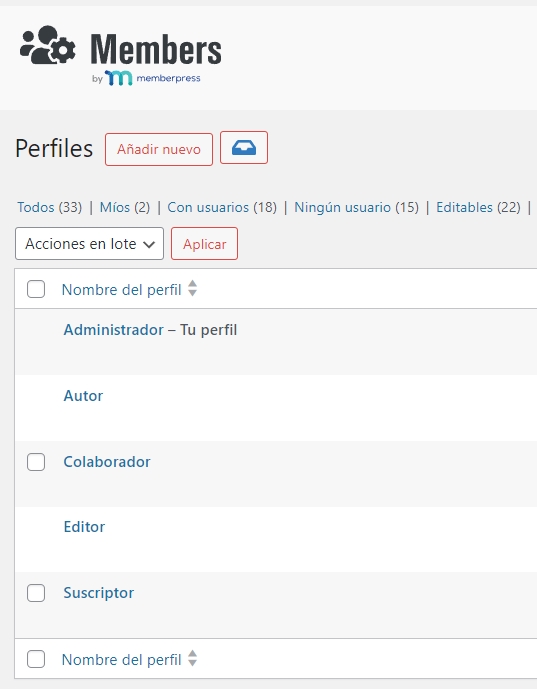Viewport: 537px width, 689px height.
Task: Open the Administrador profile link
Action: pos(113,330)
